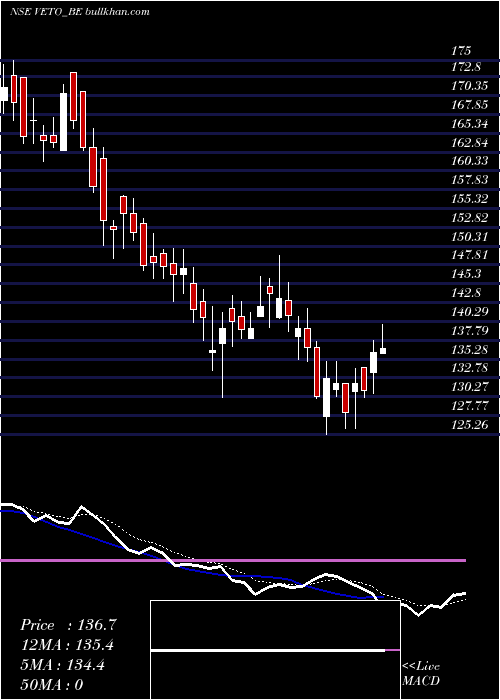Click the 142.8 price level label

[x=466, y=292]
